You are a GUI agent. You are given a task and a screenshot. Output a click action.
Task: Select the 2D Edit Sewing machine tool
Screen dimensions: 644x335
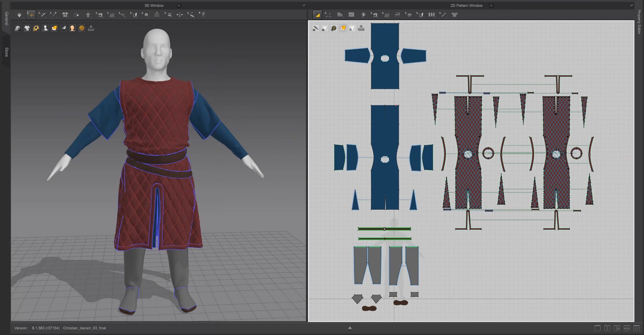tap(374, 15)
